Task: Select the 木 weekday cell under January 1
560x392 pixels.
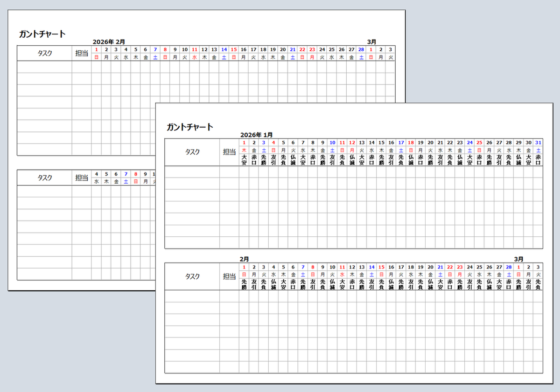Action: 244,150
